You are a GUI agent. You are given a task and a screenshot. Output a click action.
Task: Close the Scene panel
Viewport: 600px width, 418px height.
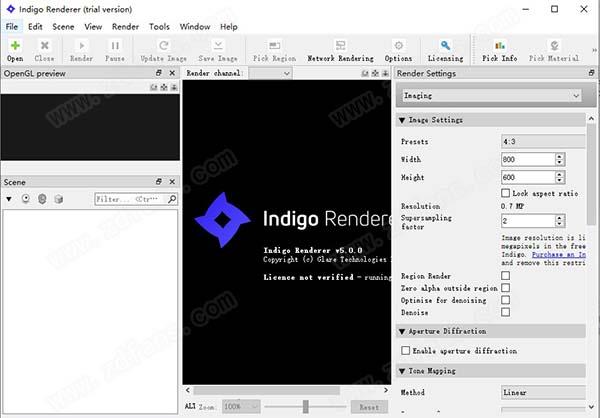172,181
